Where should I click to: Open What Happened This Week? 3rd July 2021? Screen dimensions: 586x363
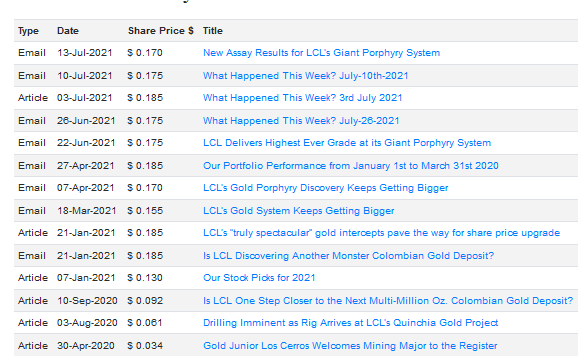pos(302,98)
